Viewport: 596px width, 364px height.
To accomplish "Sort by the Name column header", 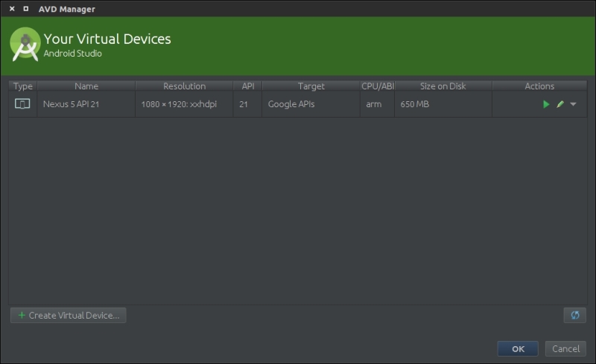I will (x=86, y=86).
